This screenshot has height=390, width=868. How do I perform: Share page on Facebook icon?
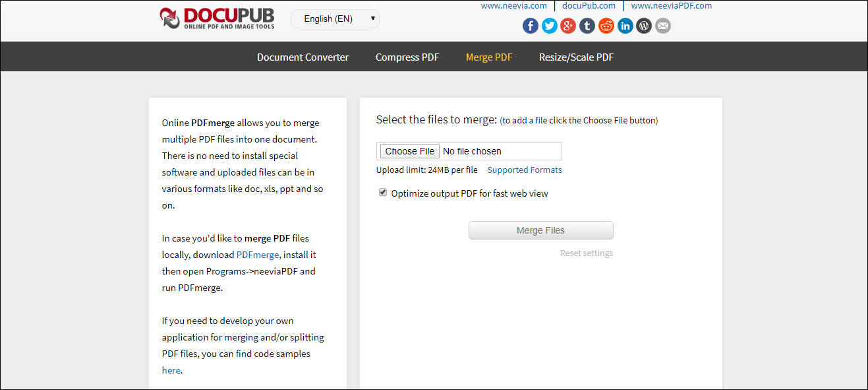(x=531, y=26)
